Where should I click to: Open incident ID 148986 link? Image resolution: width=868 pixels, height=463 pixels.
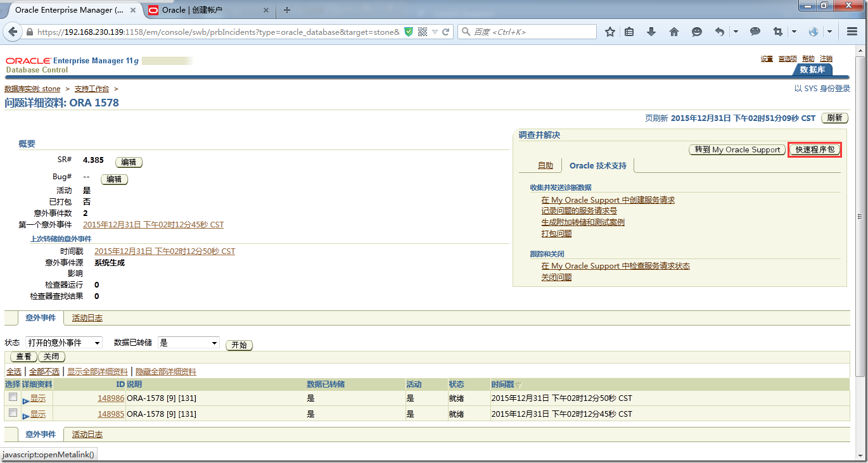(111, 398)
